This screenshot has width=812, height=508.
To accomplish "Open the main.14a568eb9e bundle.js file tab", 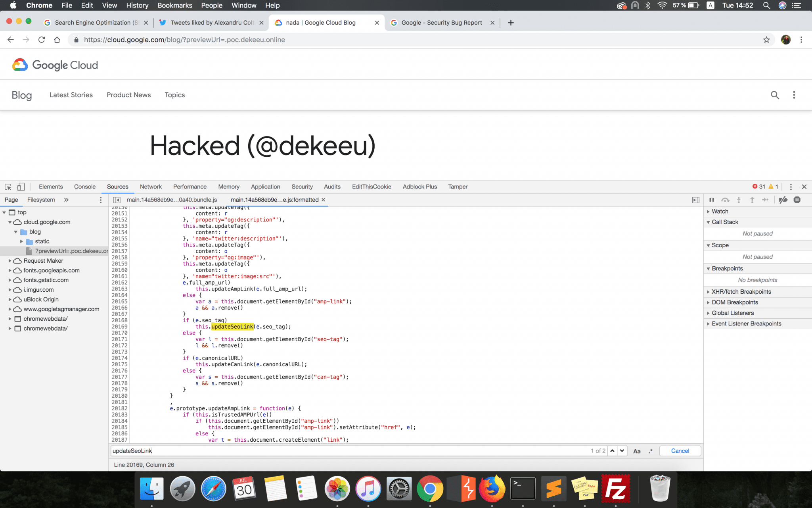I will pos(172,200).
